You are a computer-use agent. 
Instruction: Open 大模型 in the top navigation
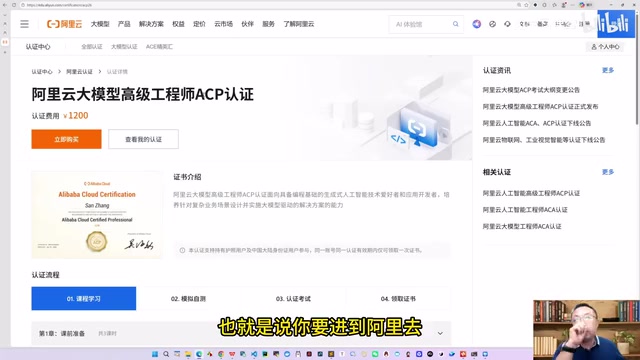click(100, 24)
